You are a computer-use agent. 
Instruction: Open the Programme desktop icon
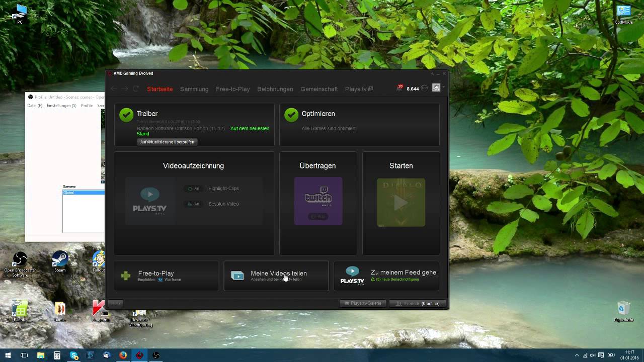[100, 311]
